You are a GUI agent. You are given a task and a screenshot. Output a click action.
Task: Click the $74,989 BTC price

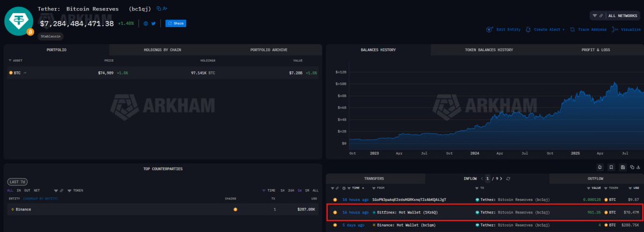tap(106, 72)
